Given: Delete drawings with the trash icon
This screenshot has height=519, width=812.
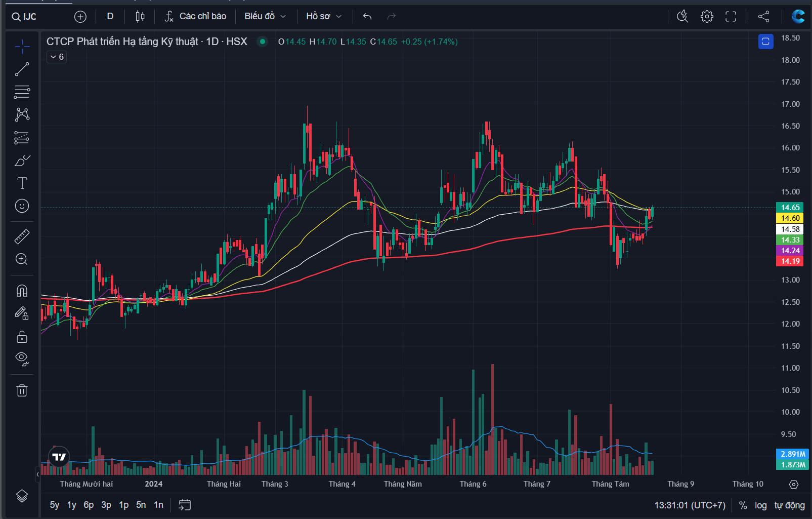Looking at the screenshot, I should 22,390.
